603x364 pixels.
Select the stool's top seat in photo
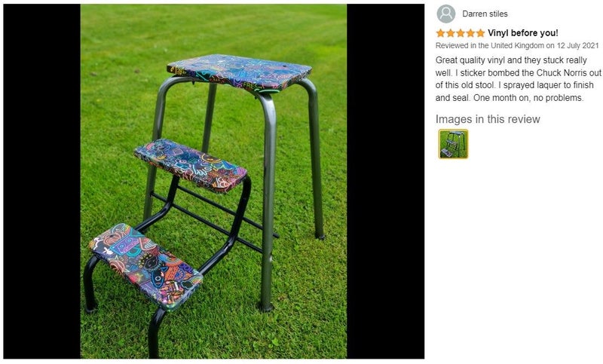click(x=239, y=73)
